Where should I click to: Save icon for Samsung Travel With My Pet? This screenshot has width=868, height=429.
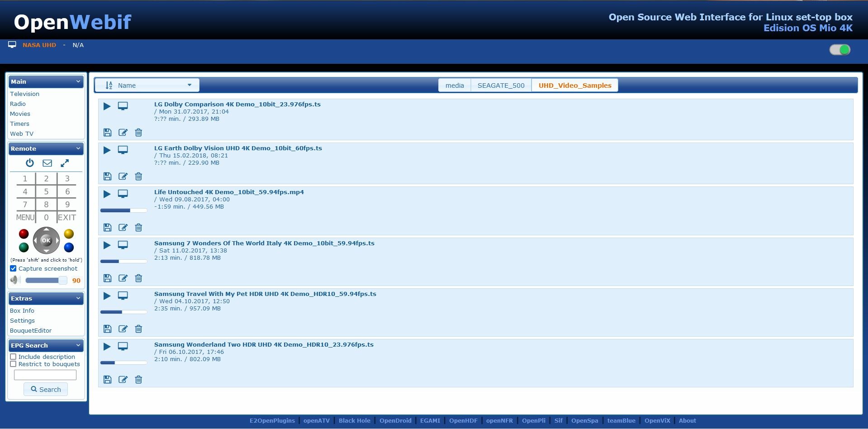(x=107, y=329)
